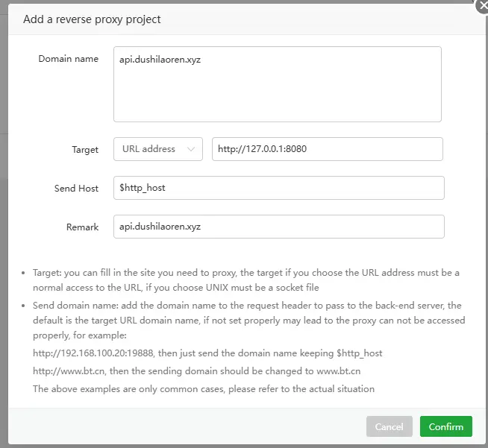Click the chevron arrow in Target type selector
Screen dimensions: 488x448
click(191, 149)
